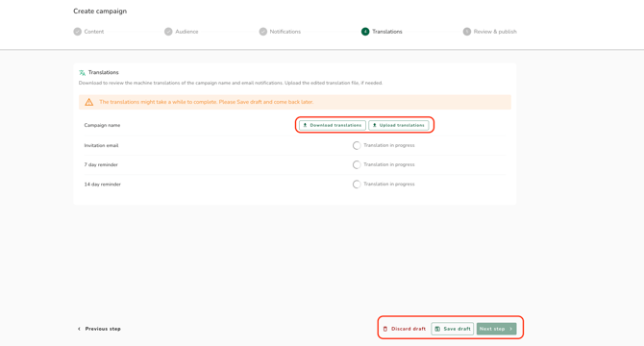Click the grey step 5 circle
This screenshot has width=644, height=346.
(467, 32)
